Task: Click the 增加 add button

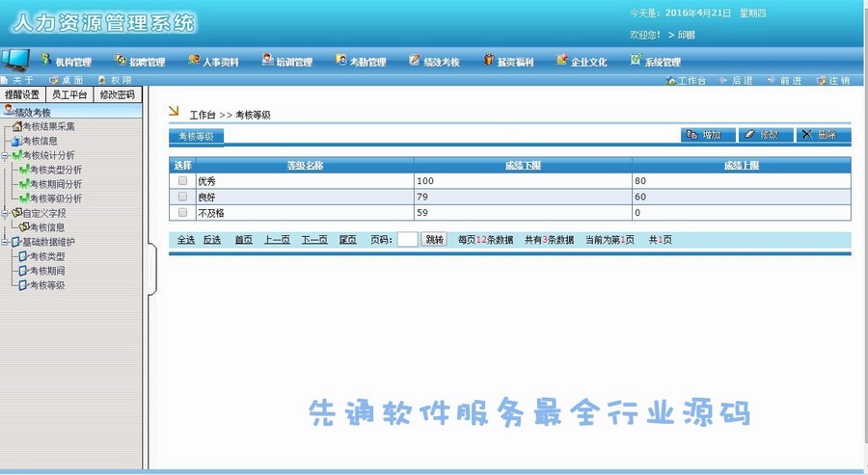Action: [708, 134]
